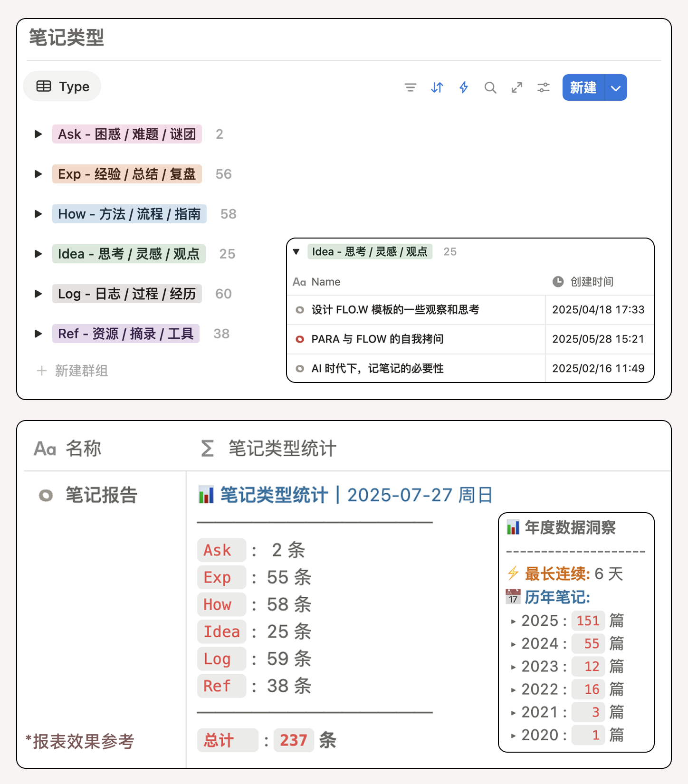The width and height of the screenshot is (688, 784).
Task: Open note PARA 与 FLOW 的自我拷问
Action: point(378,339)
